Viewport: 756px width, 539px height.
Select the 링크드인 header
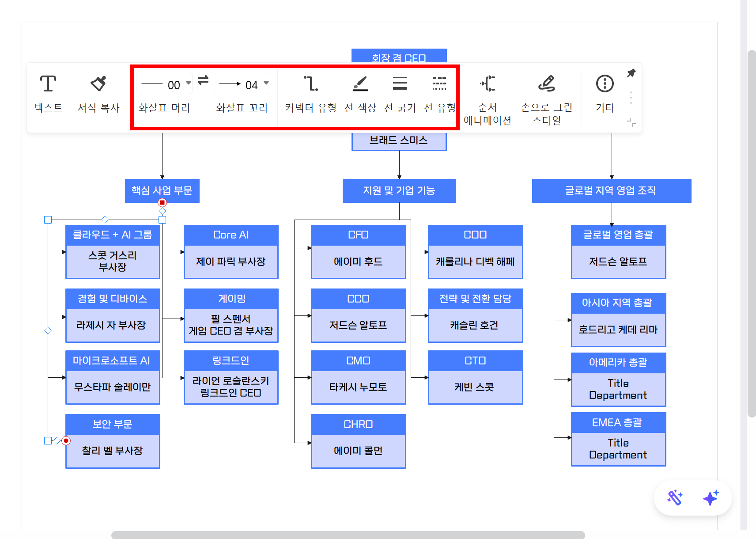[231, 361]
